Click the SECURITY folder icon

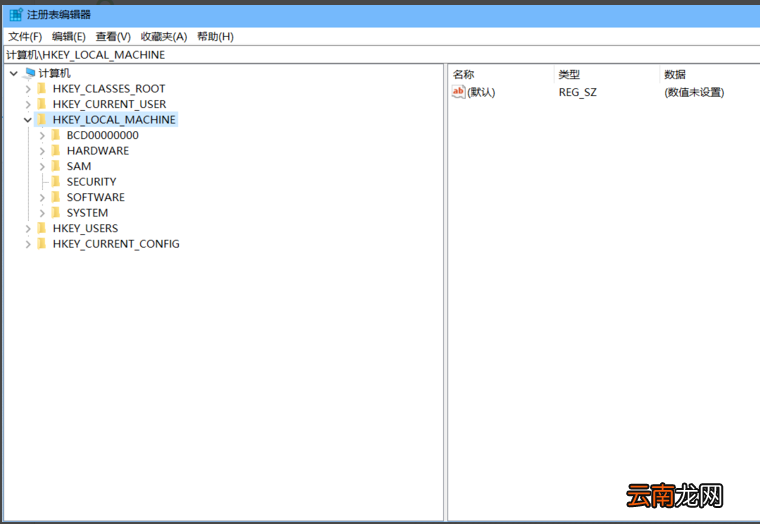point(56,182)
